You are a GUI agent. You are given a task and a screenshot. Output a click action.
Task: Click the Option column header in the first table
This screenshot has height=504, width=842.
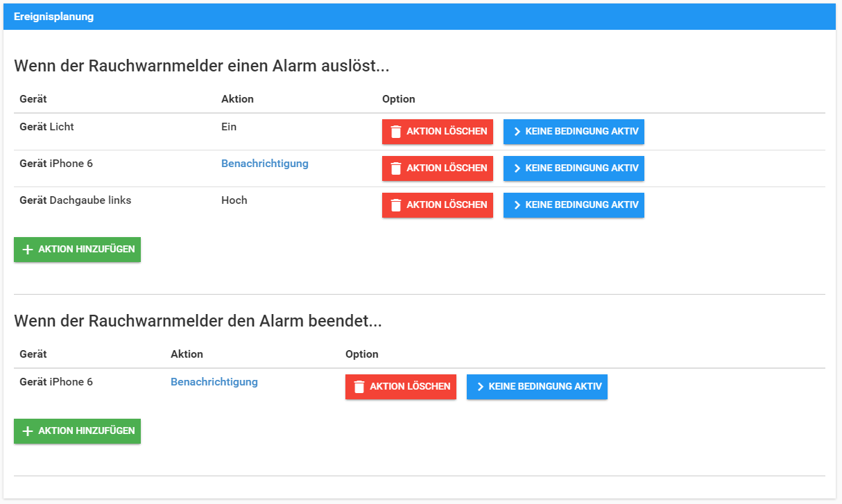click(398, 99)
